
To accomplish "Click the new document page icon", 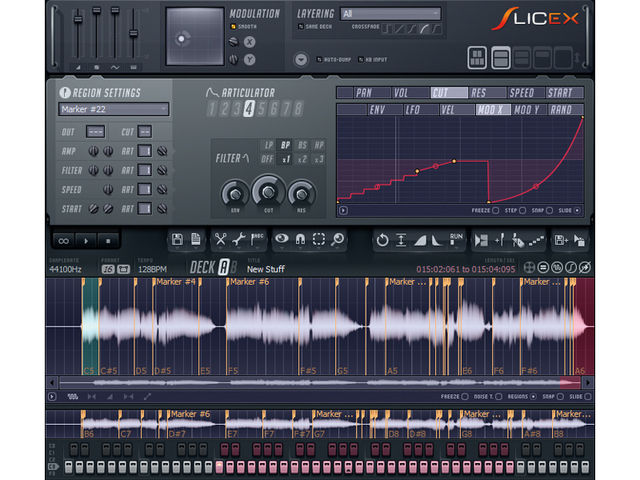I will 196,239.
